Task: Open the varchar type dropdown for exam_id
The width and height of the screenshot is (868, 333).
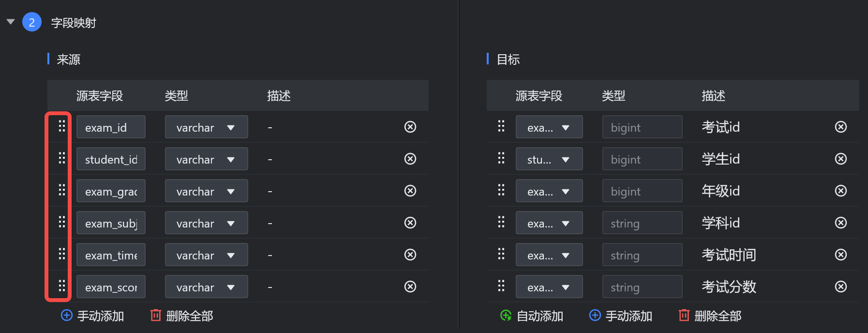Action: [x=207, y=127]
